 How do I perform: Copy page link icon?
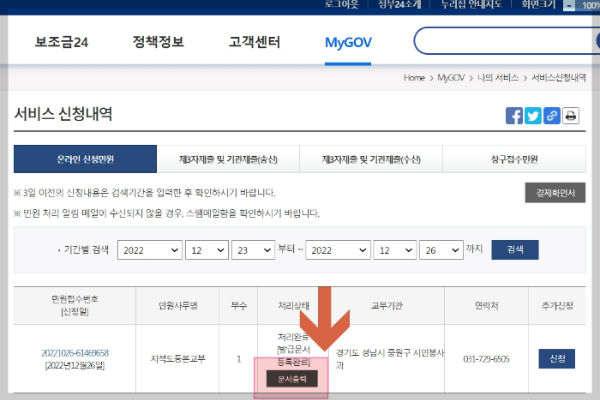pos(551,116)
